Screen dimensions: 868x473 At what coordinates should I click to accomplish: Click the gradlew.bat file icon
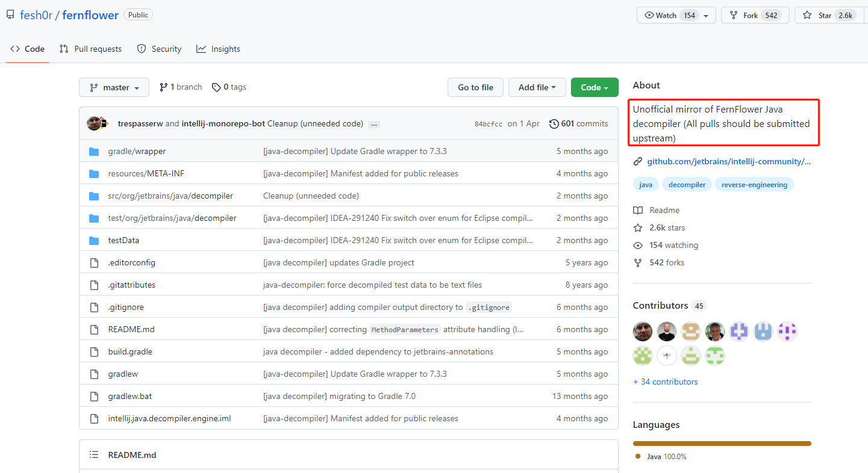point(94,396)
